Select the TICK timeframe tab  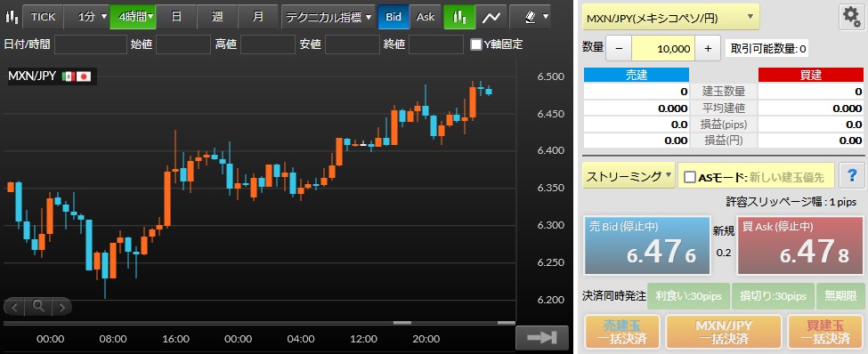(44, 17)
